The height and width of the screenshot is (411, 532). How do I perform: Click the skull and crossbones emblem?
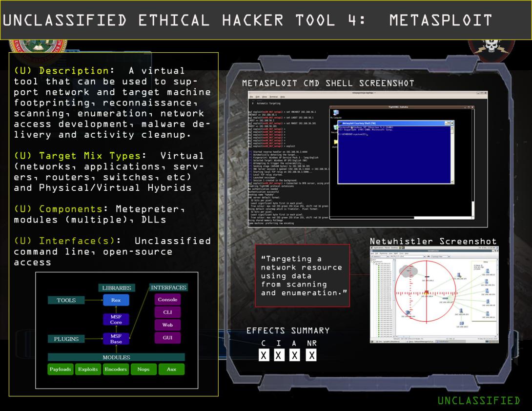491,50
